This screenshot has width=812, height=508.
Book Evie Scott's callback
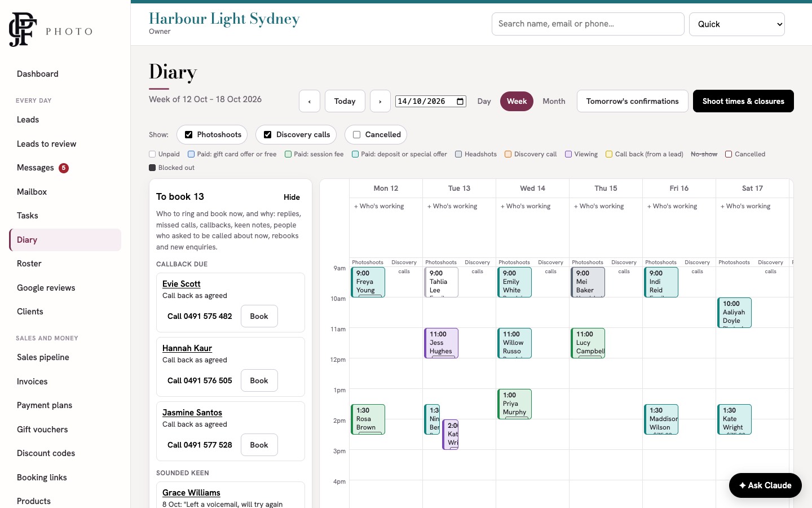[x=259, y=316]
